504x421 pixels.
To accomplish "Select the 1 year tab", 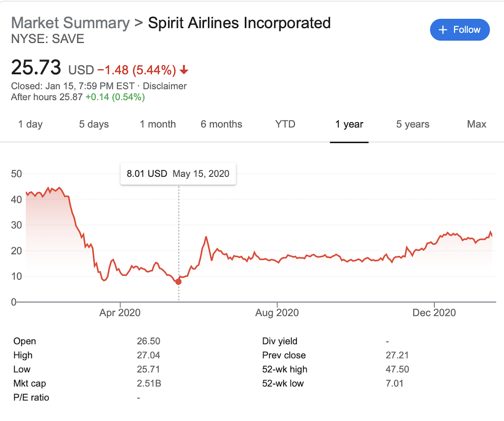I will pos(349,124).
